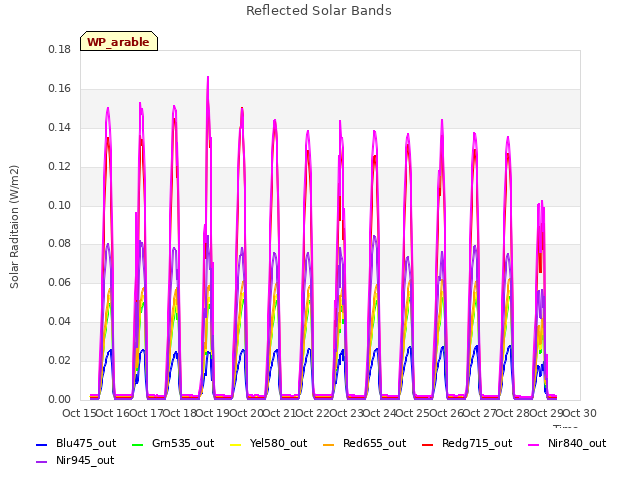The image size is (640, 480).
Task: Click the 0.00 y-axis tick label
Action: point(60,399)
